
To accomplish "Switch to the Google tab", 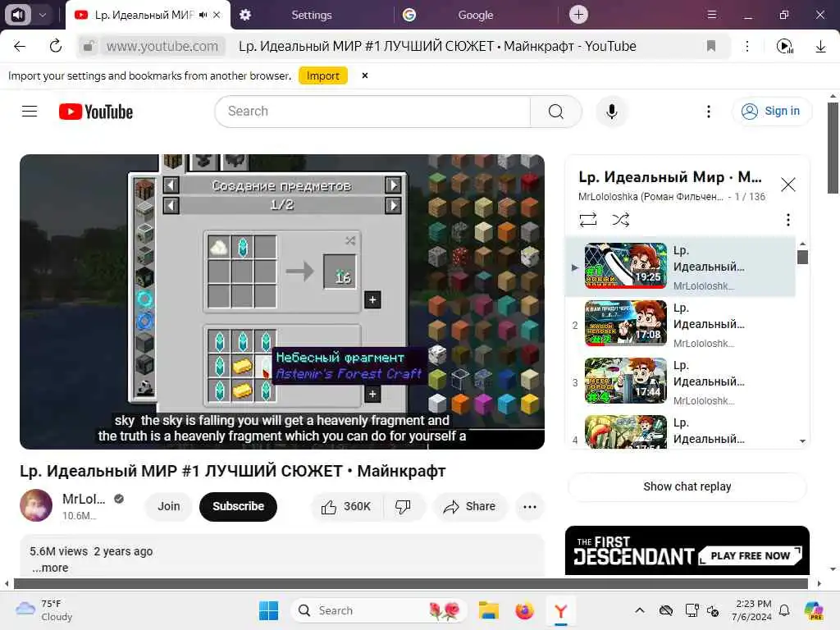I will [475, 15].
